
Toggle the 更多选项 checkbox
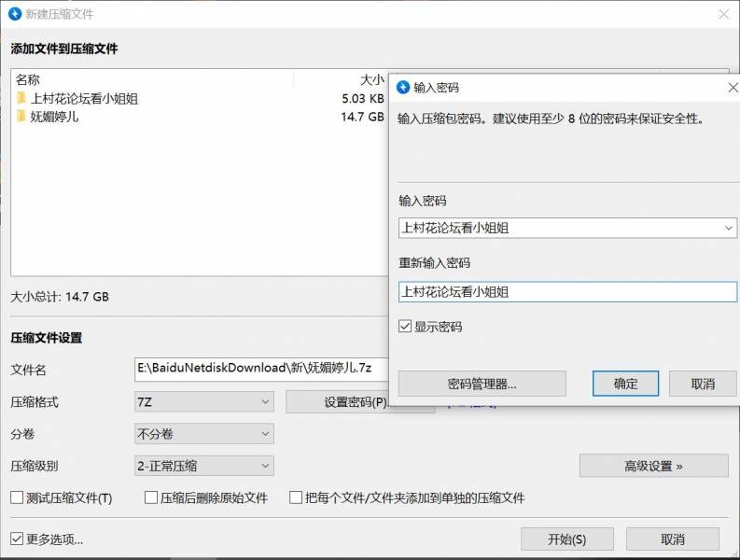tap(17, 539)
